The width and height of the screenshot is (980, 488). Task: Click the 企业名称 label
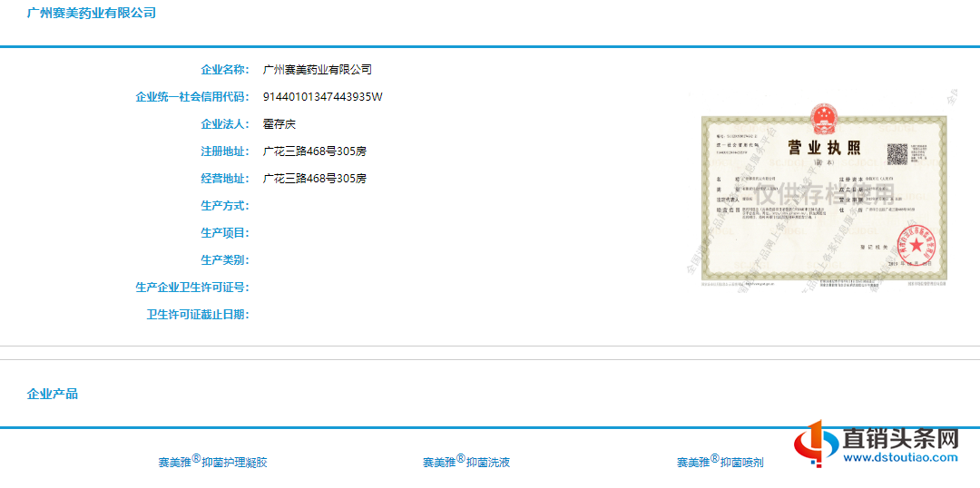tap(225, 69)
